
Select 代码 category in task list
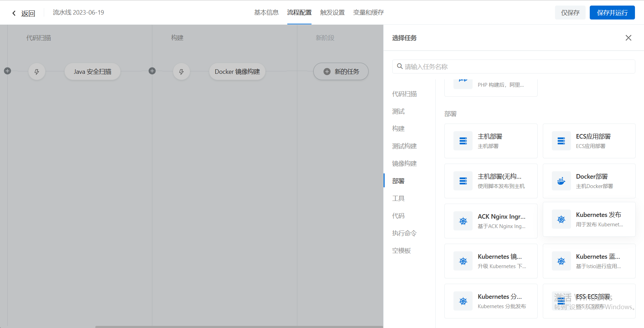399,216
